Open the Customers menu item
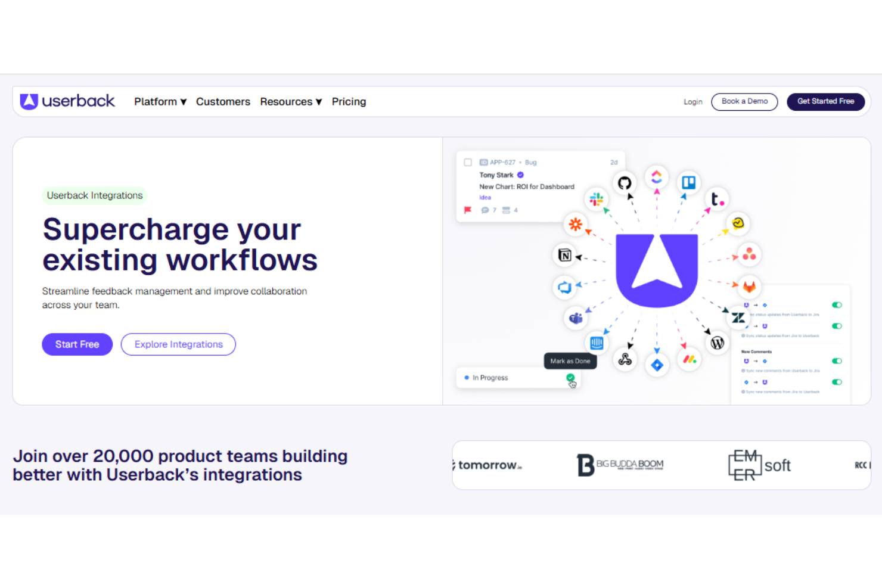This screenshot has width=882, height=588. [x=223, y=102]
